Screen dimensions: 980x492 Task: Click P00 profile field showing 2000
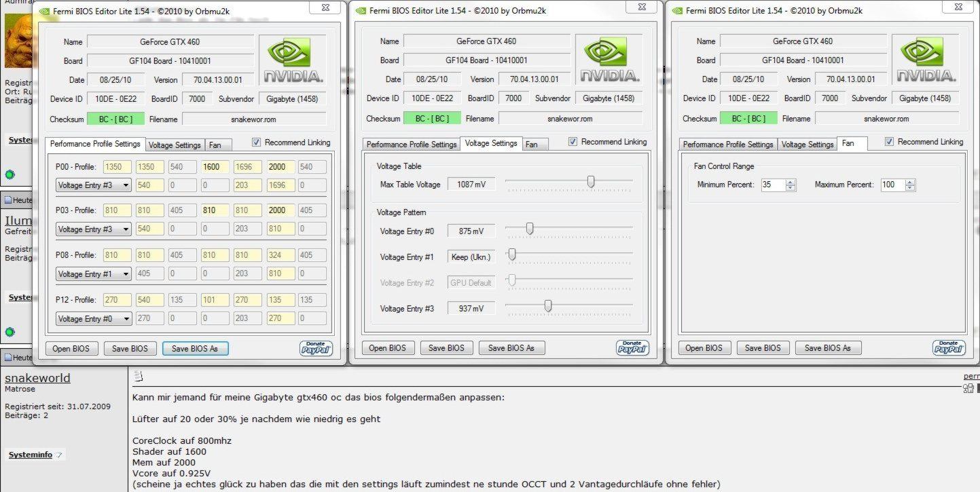[280, 167]
